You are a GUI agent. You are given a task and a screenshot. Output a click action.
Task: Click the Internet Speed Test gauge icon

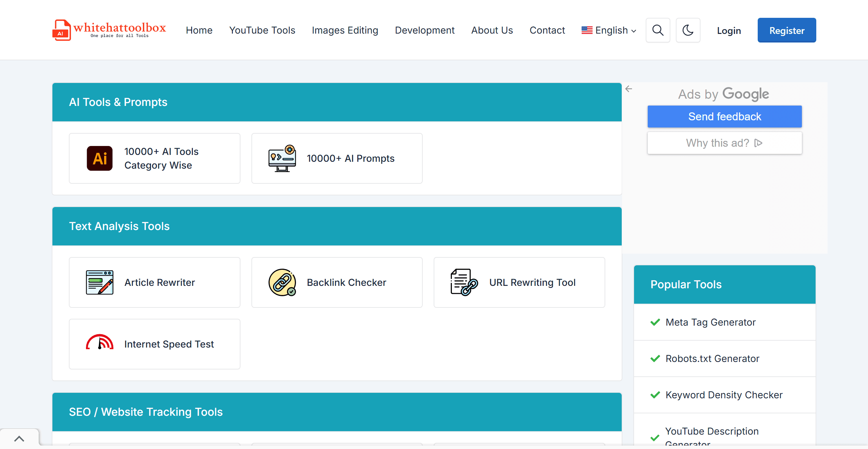(99, 343)
